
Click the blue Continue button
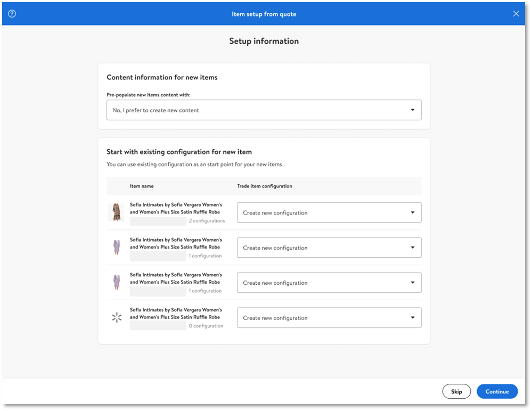tap(497, 391)
